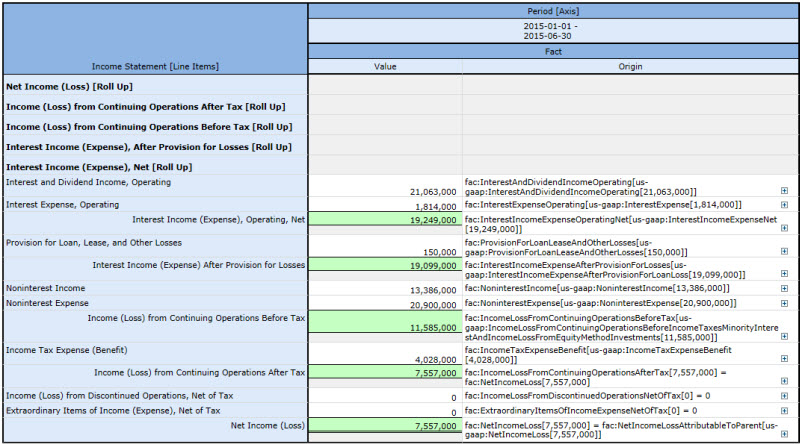This screenshot has height=444, width=800.
Task: Click the 150,000 value cell
Action: pyautogui.click(x=385, y=246)
